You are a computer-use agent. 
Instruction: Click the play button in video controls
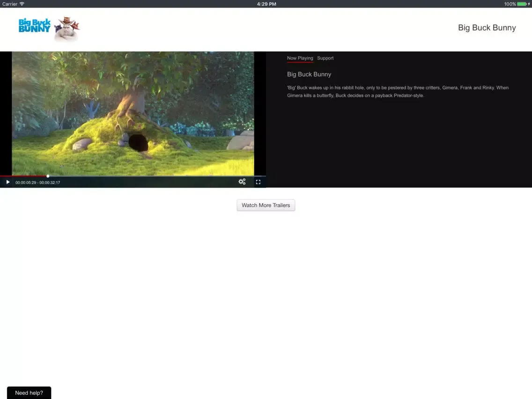(8, 182)
